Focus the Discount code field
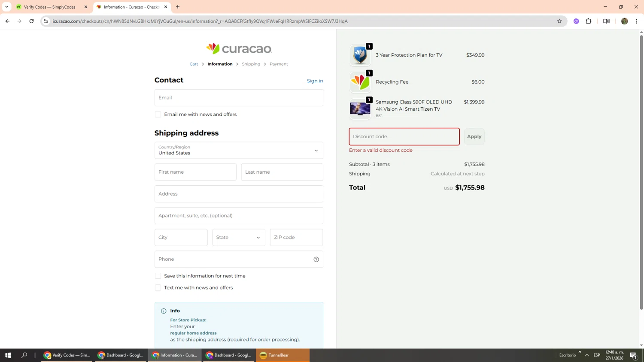 click(x=404, y=136)
